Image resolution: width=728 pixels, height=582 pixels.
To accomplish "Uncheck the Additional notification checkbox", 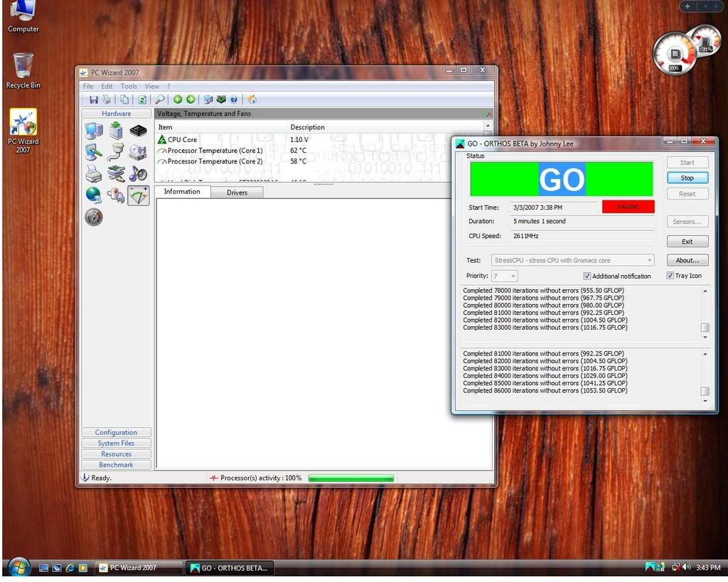I will click(587, 276).
